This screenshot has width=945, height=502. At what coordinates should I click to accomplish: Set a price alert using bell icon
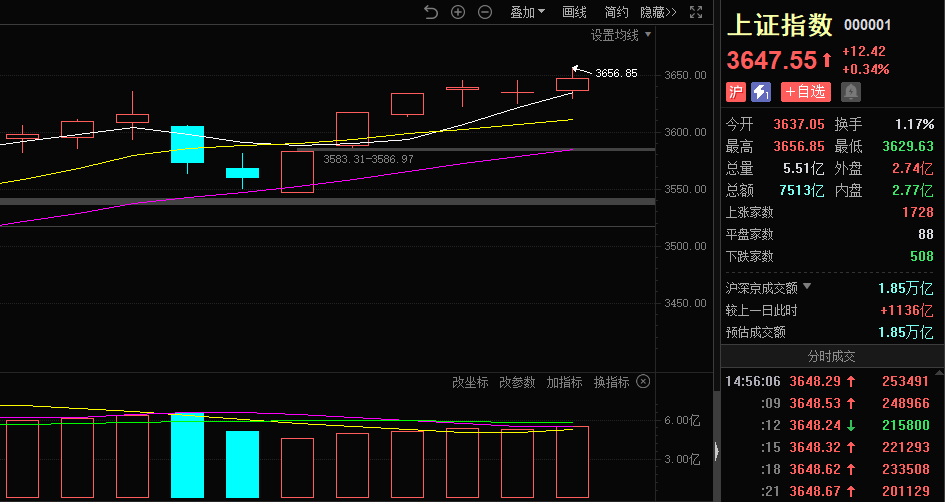pos(851,92)
